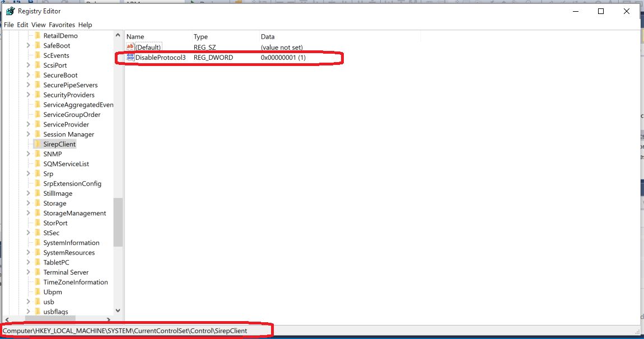Click the Registry Editor app icon in title bar
Viewport: 644px width, 339px height.
click(10, 11)
